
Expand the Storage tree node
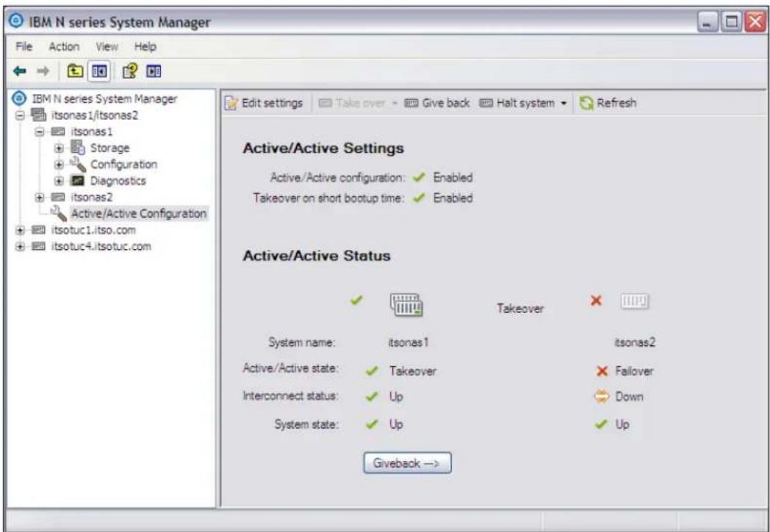click(x=60, y=148)
